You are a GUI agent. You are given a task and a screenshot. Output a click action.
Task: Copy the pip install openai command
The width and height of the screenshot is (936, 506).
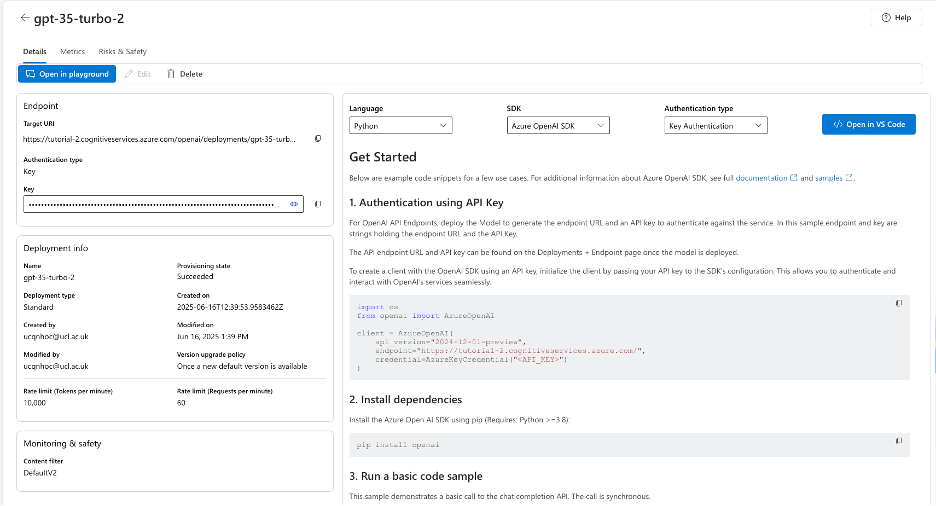tap(898, 441)
